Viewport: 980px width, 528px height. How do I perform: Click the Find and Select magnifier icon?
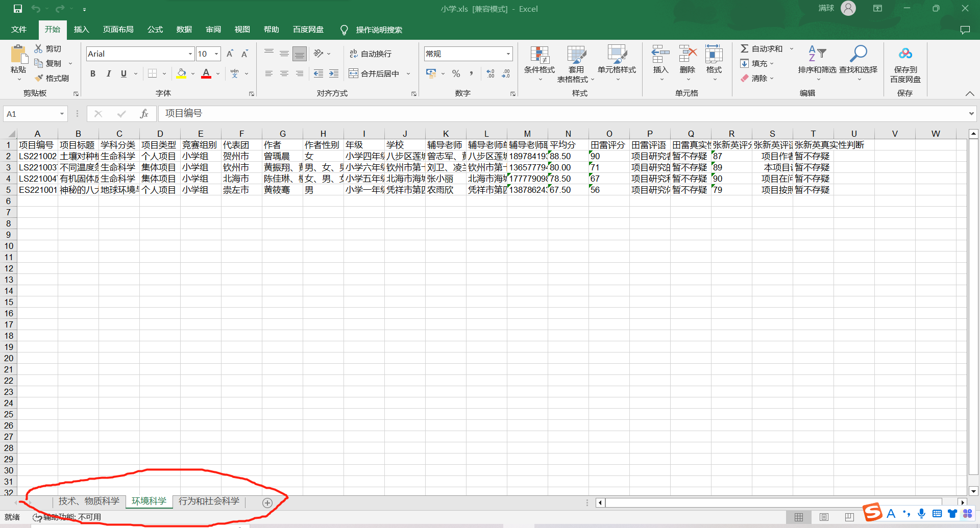tap(858, 54)
